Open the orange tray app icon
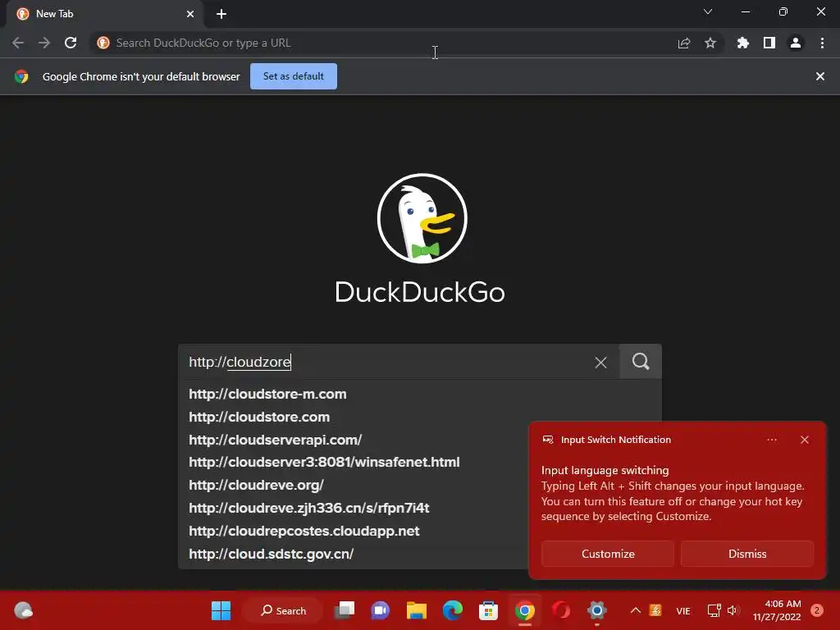 [x=655, y=610]
